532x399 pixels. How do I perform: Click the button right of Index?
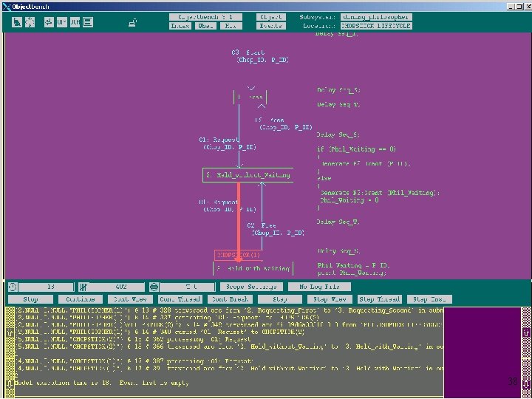tap(205, 26)
